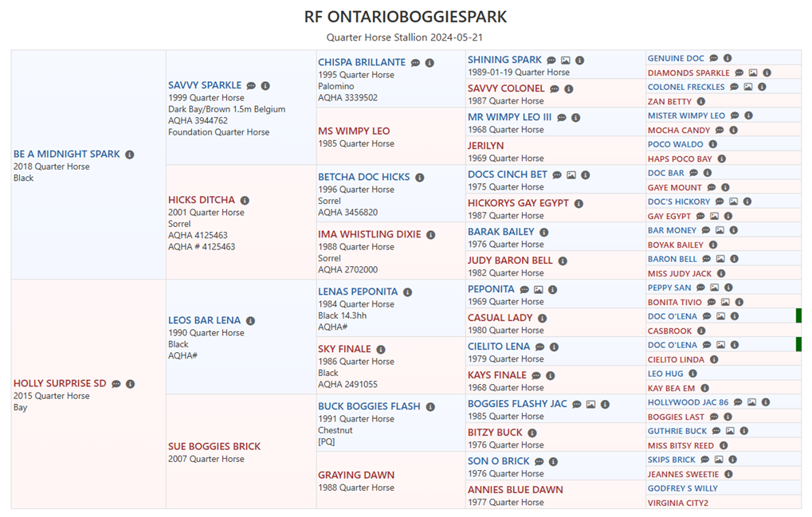
Task: Click green marker on DOC O'LENA row above CASBROOK
Action: click(x=798, y=316)
